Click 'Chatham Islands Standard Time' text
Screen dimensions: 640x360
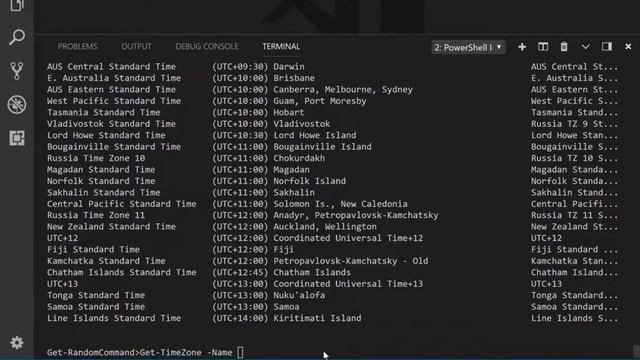[122, 272]
